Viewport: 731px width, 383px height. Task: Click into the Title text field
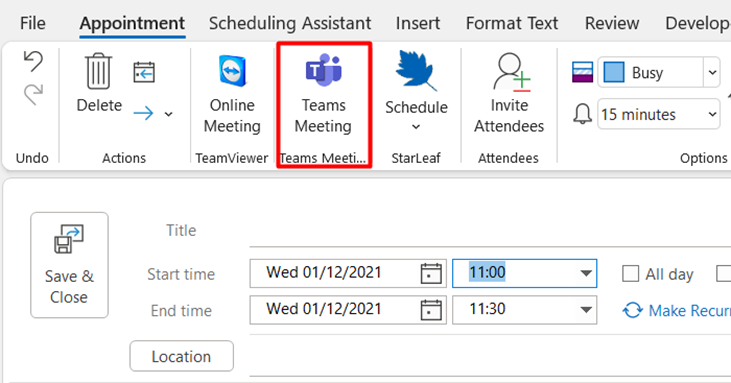(490, 232)
